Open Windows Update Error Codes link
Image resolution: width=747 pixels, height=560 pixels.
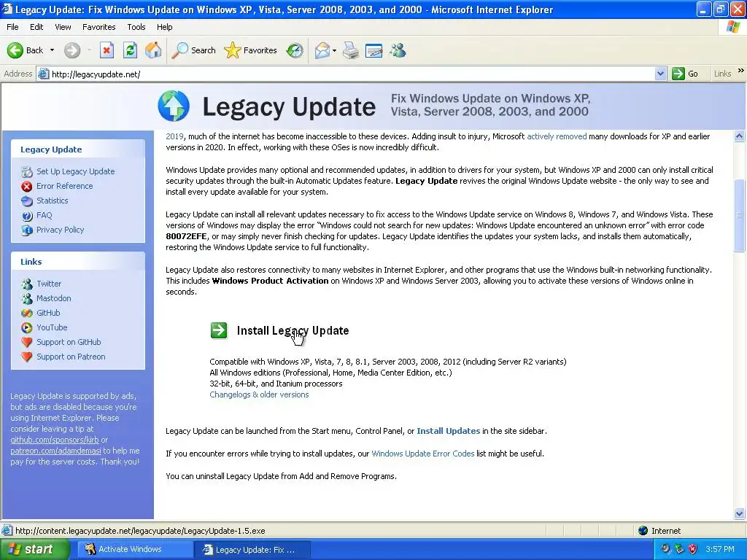(x=422, y=454)
